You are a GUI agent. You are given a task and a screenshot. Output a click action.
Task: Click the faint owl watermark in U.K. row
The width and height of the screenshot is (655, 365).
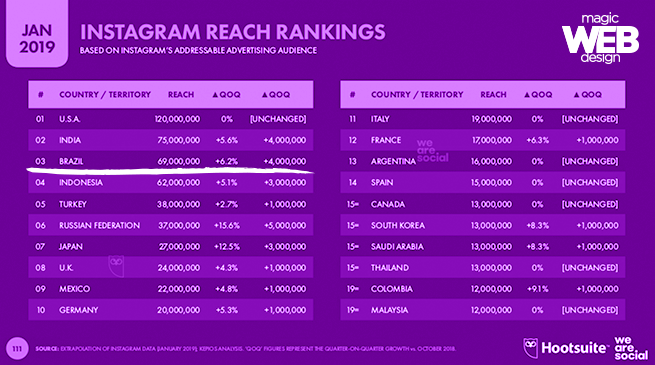[x=116, y=266]
